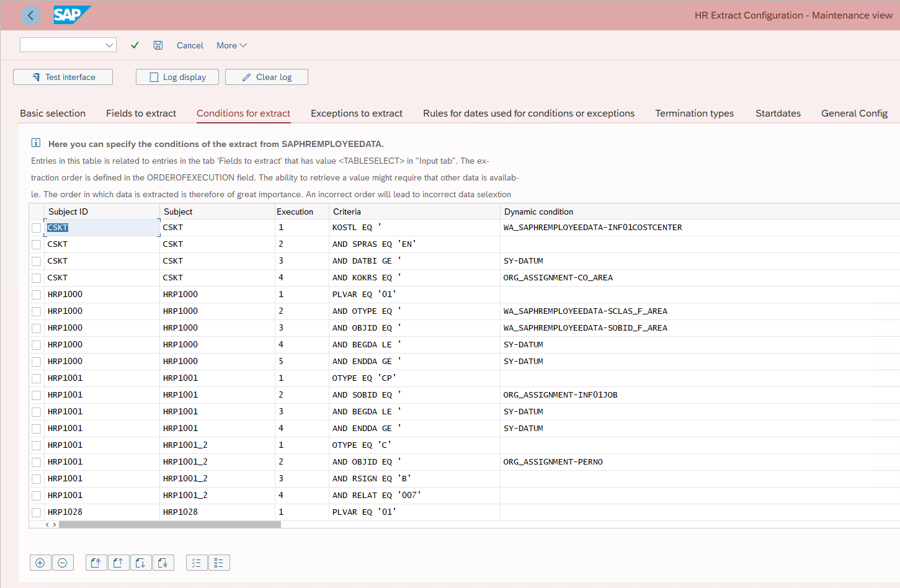Open Log display
This screenshot has height=588, width=900.
click(177, 77)
